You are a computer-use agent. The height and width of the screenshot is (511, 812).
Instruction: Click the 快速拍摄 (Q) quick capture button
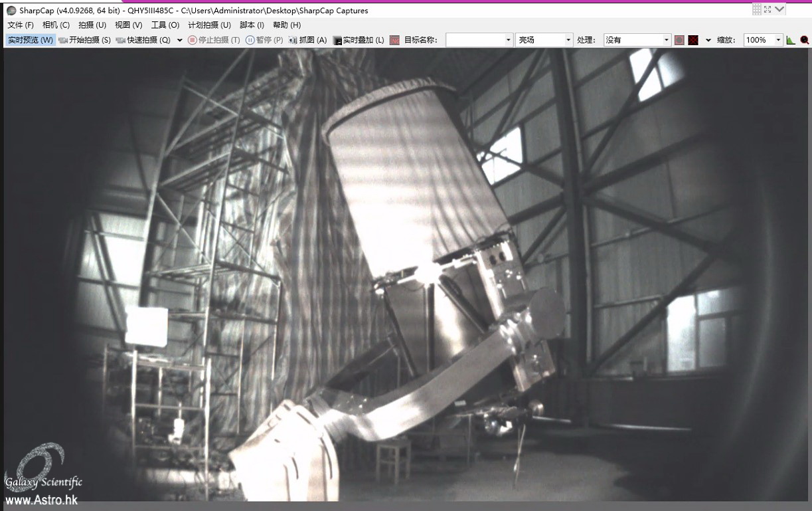click(143, 40)
